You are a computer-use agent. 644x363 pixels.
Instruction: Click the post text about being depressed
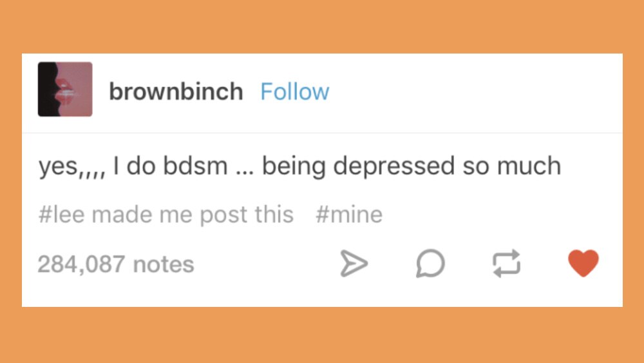click(299, 166)
